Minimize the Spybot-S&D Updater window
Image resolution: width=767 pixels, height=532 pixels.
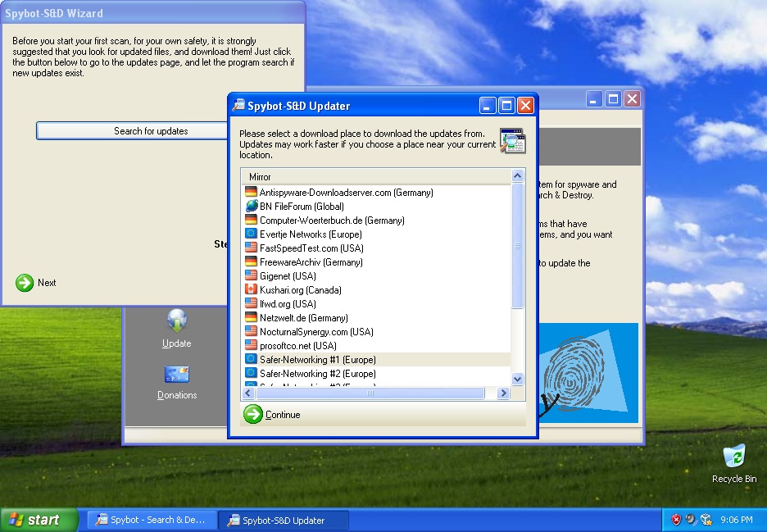(488, 105)
